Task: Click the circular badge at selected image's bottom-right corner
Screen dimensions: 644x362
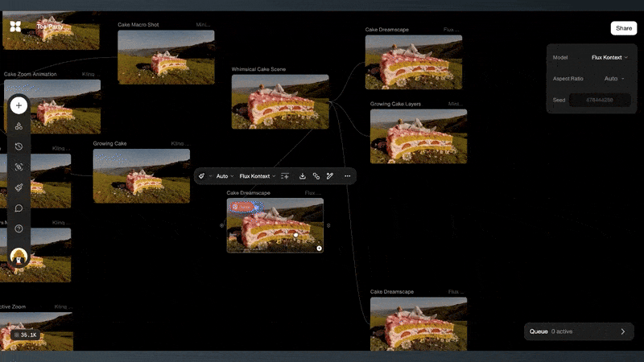Action: pos(319,249)
